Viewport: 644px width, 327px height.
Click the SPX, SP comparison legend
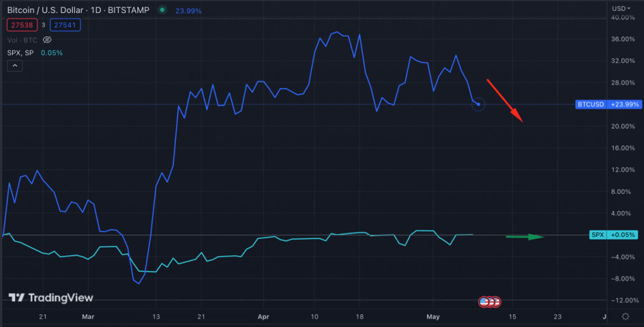coord(21,53)
